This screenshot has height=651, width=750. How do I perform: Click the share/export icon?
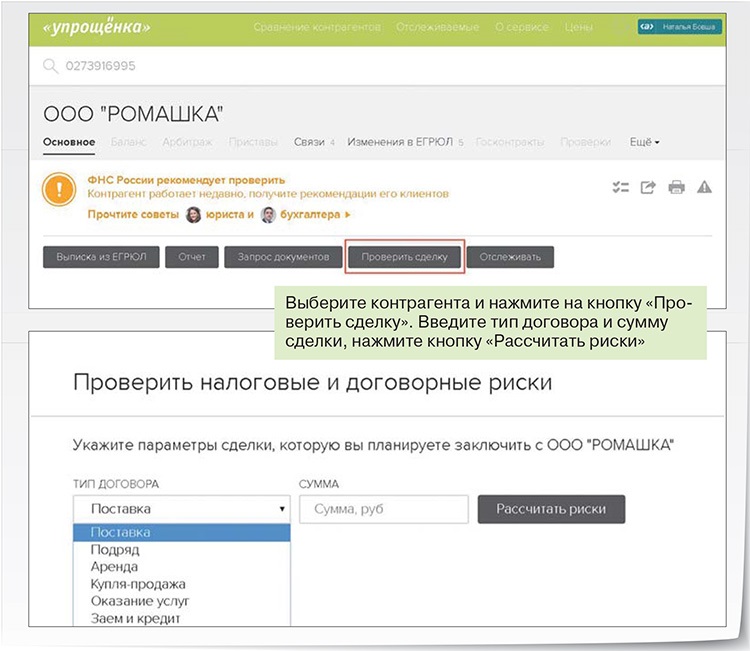(648, 187)
